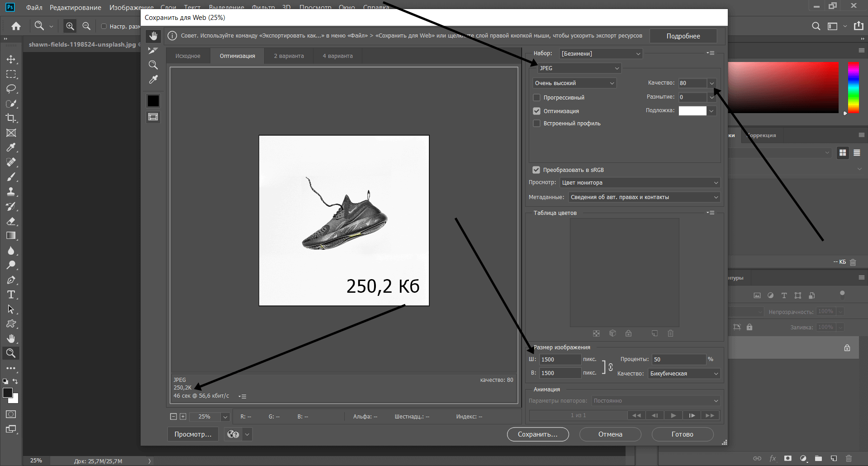Click zoom in magnifier in options bar
The width and height of the screenshot is (868, 466).
point(70,26)
